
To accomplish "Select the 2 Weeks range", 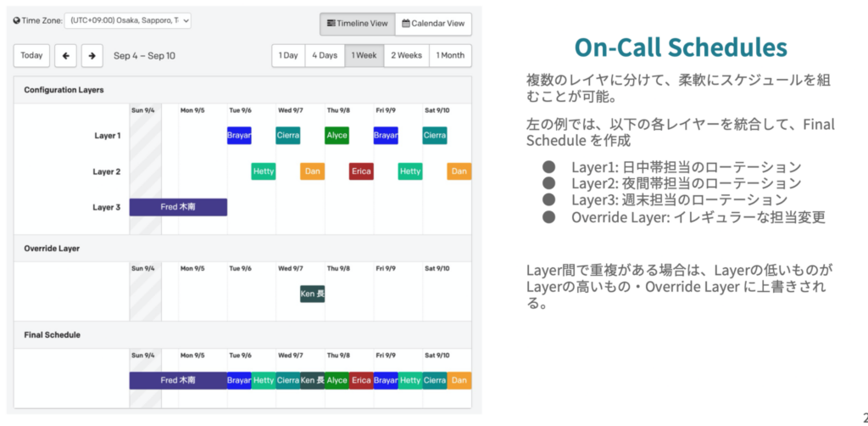I will click(405, 56).
